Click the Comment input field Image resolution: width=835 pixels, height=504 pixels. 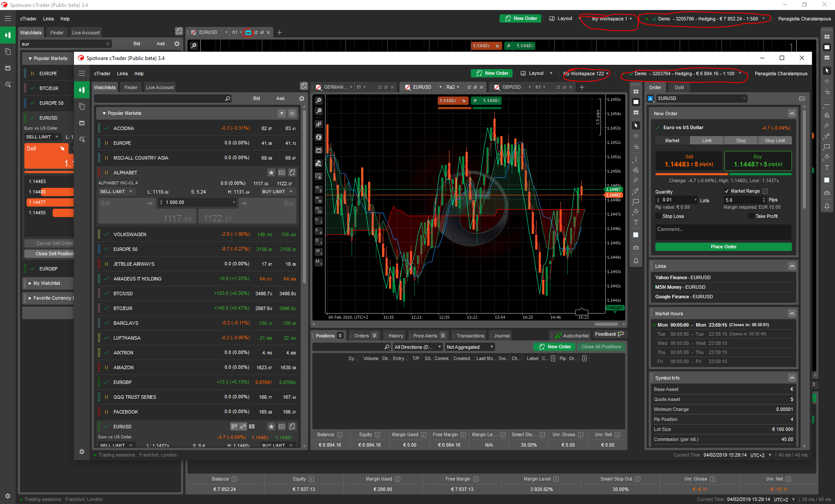(x=723, y=232)
